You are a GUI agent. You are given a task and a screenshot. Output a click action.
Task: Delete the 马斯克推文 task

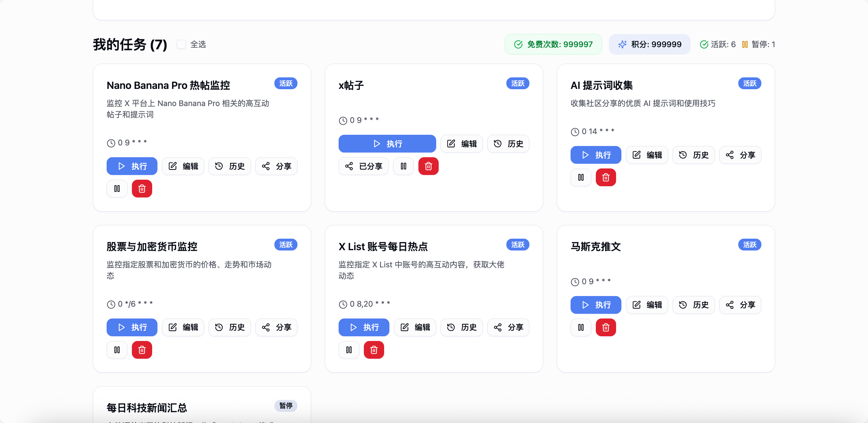pyautogui.click(x=605, y=327)
